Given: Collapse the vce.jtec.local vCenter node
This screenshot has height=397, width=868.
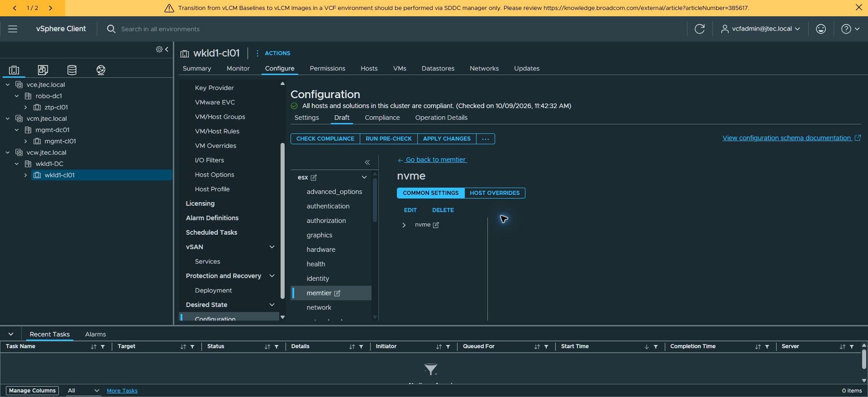Looking at the screenshot, I should pos(8,85).
